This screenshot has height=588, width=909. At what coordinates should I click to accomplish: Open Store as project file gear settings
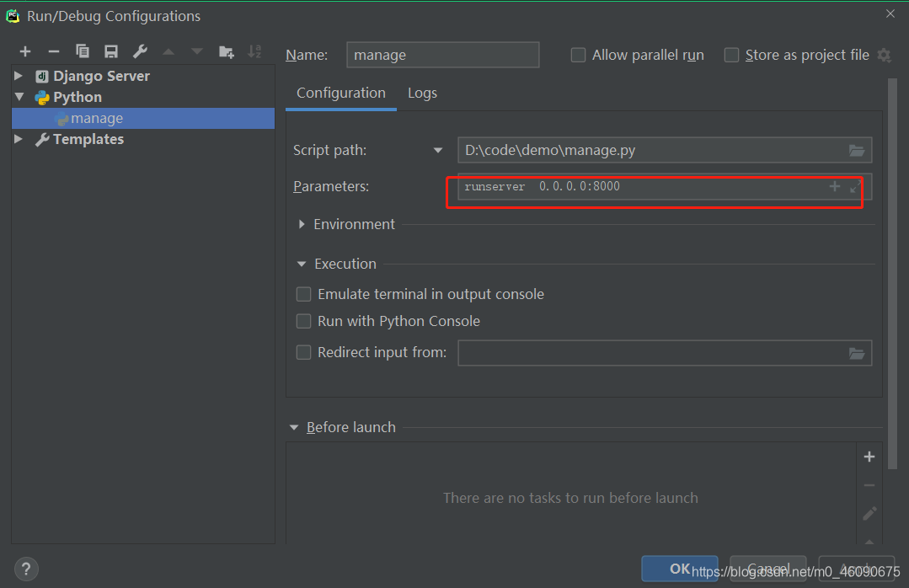pyautogui.click(x=884, y=55)
